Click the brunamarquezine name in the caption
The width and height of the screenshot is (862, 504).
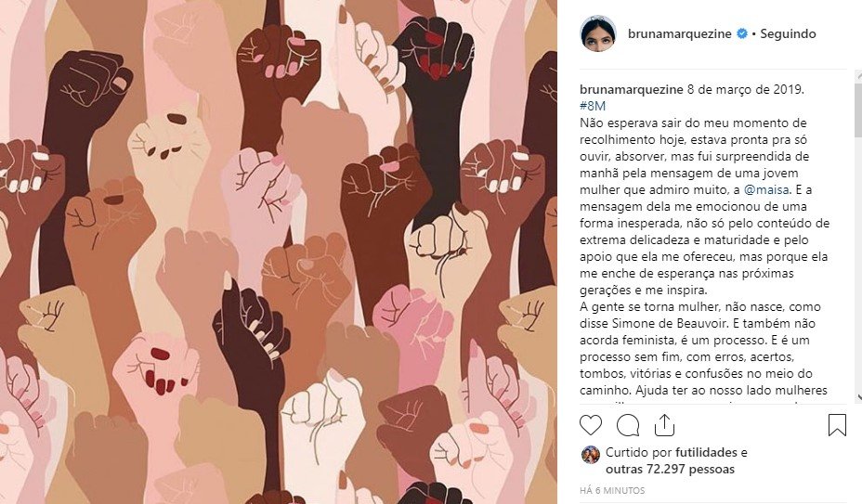click(x=632, y=90)
